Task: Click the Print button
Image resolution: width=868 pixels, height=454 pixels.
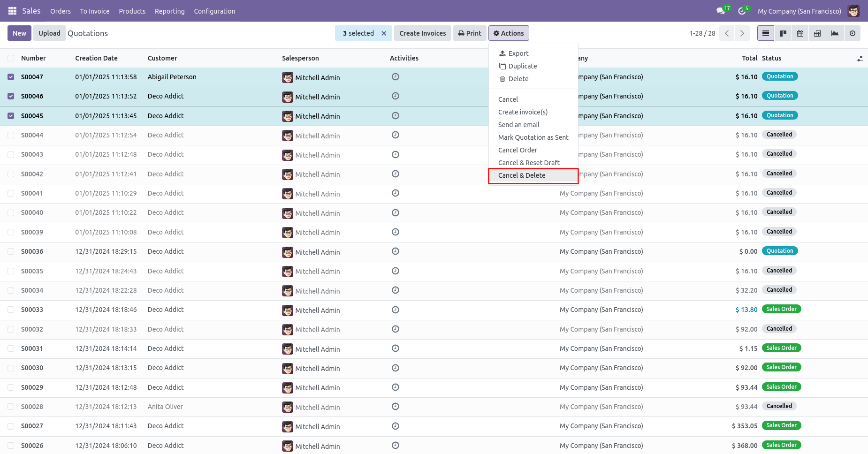Action: coord(470,33)
